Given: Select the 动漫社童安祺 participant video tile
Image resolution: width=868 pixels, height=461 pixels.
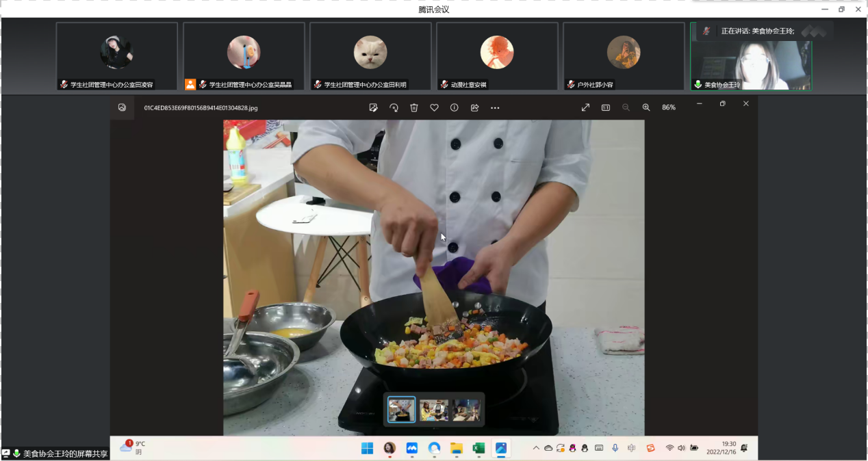Looking at the screenshot, I should [497, 56].
